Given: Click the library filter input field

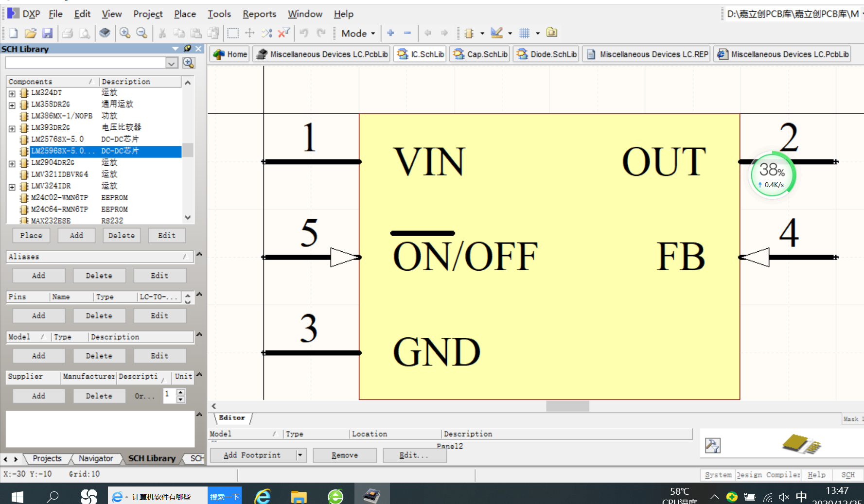Looking at the screenshot, I should click(86, 63).
